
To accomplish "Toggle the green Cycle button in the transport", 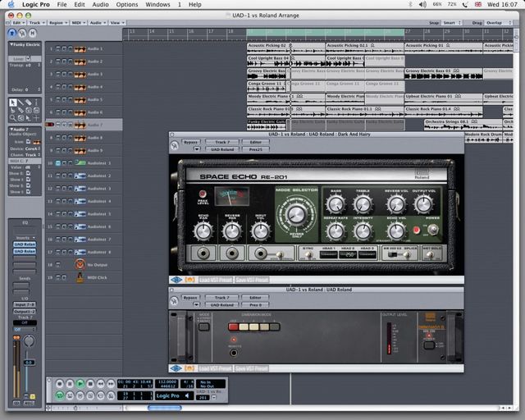I will (60, 395).
